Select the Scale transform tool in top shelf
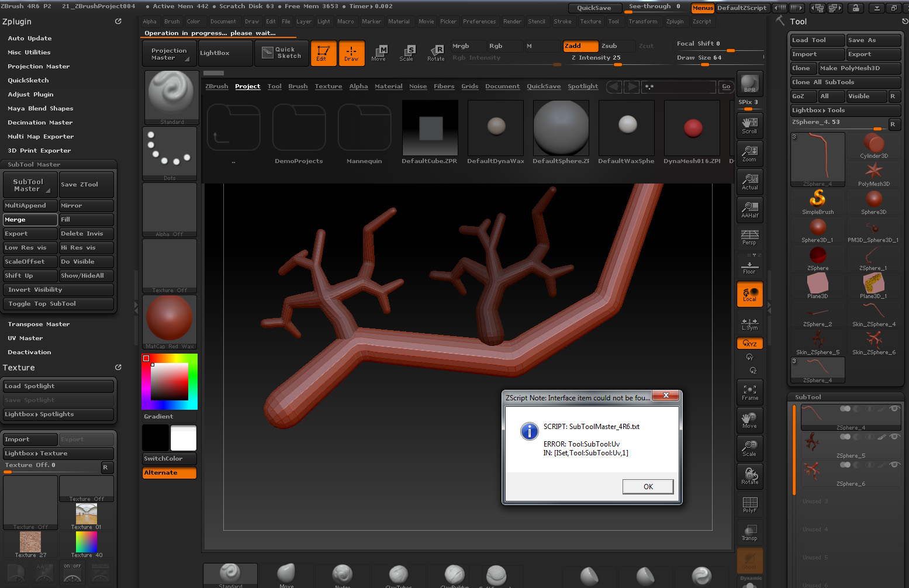This screenshot has height=588, width=909. pyautogui.click(x=407, y=53)
